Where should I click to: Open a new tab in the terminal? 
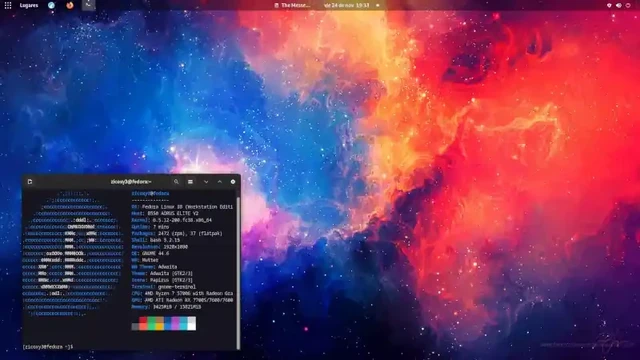coord(30,182)
